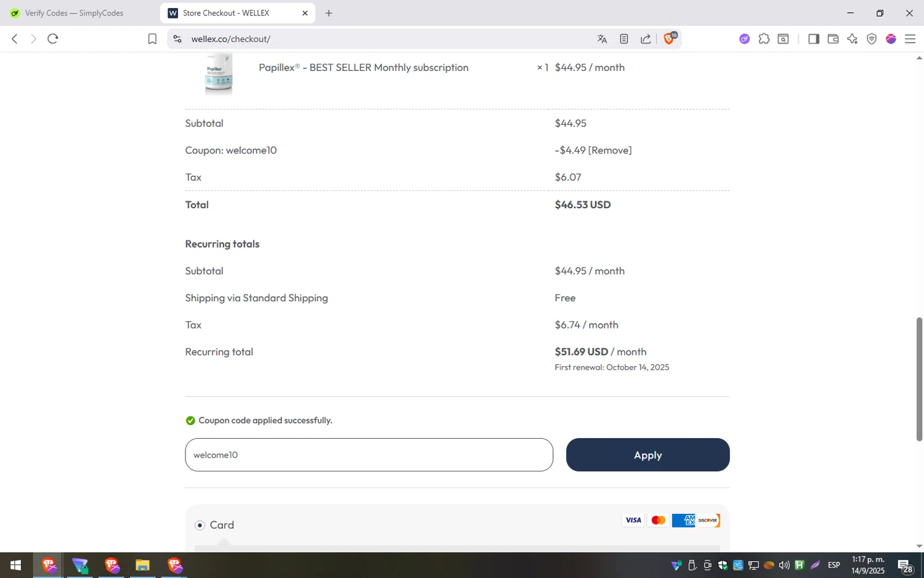Open Brave VPN icon
The width and height of the screenshot is (924, 578).
872,39
